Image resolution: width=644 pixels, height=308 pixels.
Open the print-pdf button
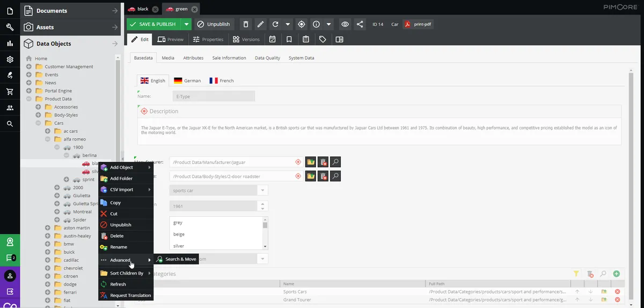pos(419,24)
